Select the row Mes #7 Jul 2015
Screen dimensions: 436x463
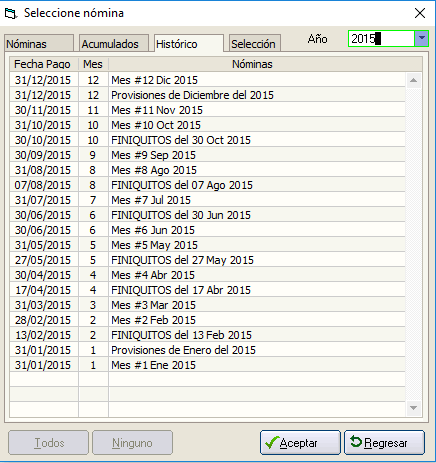click(x=207, y=200)
